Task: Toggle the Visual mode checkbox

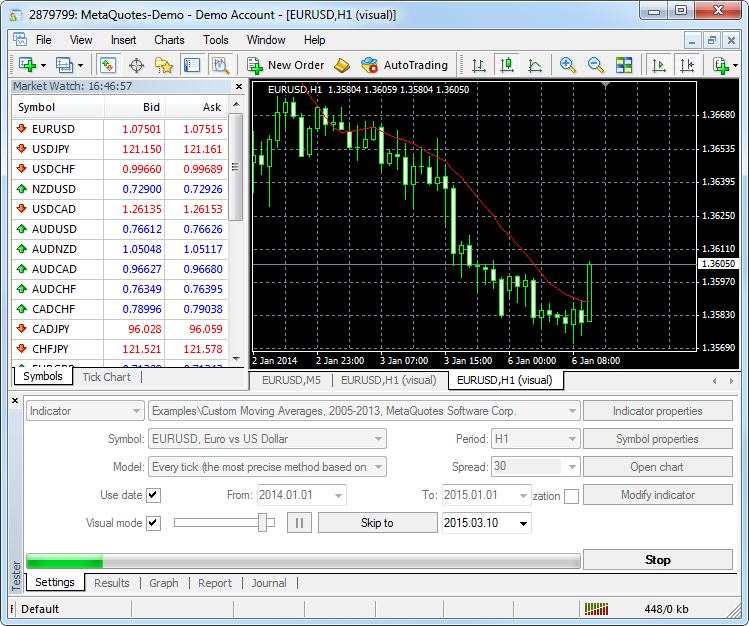Action: (x=153, y=523)
